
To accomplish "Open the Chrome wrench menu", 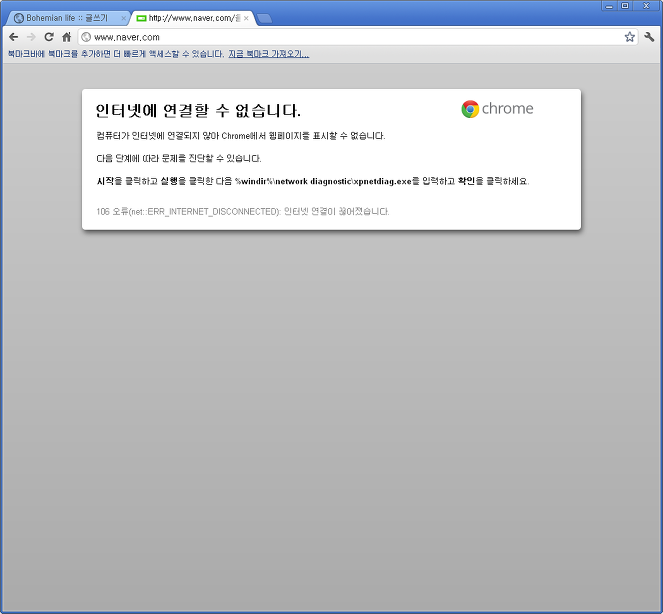I will (x=649, y=37).
